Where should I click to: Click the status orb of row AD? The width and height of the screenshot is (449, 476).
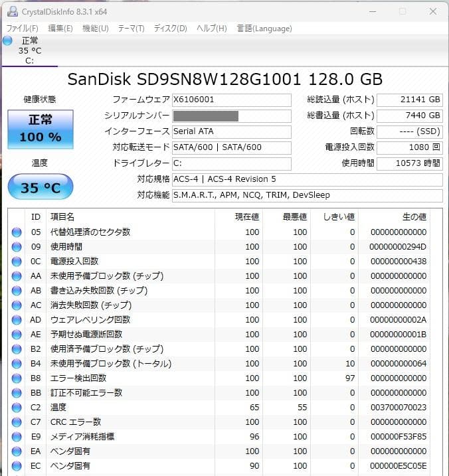[x=17, y=320]
